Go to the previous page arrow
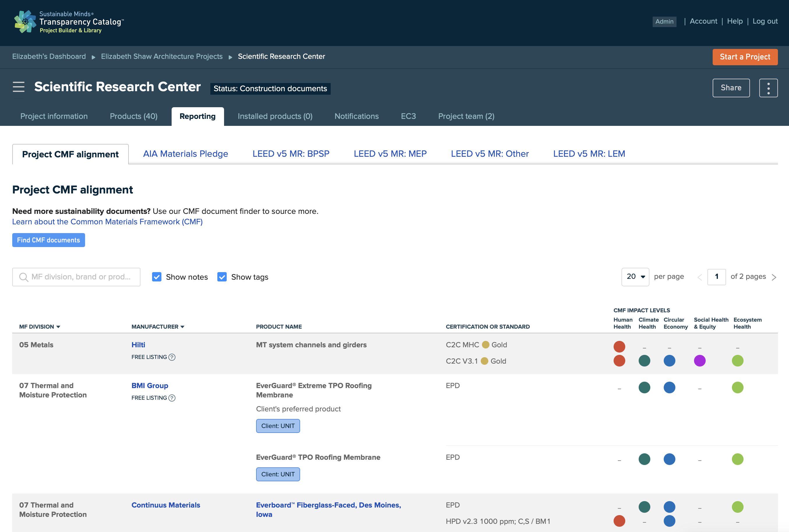This screenshot has height=532, width=789. (x=700, y=277)
